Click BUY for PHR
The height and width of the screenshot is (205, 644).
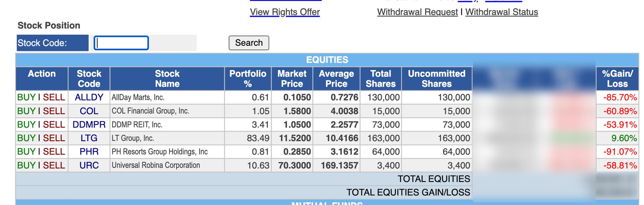[x=26, y=152]
